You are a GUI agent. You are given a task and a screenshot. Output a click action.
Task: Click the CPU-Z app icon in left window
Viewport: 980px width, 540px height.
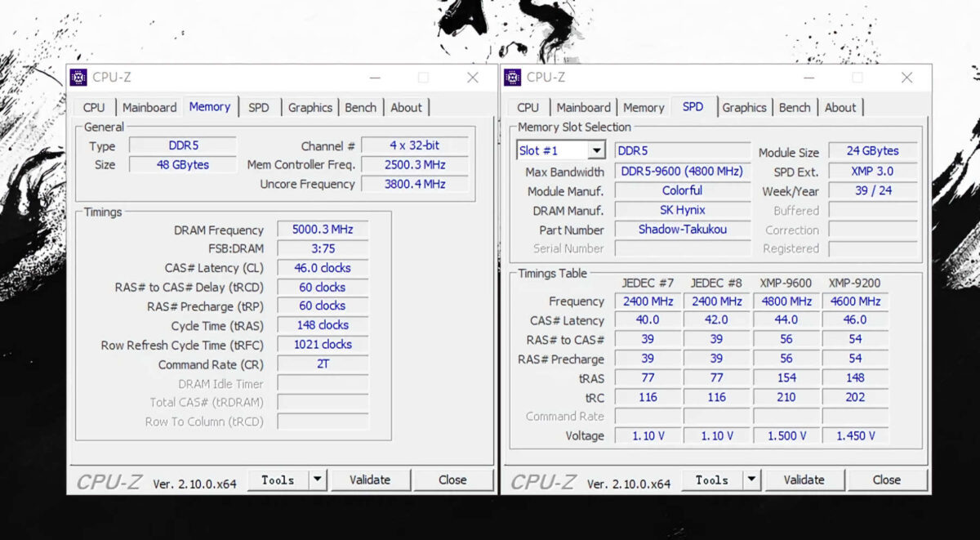tap(78, 78)
